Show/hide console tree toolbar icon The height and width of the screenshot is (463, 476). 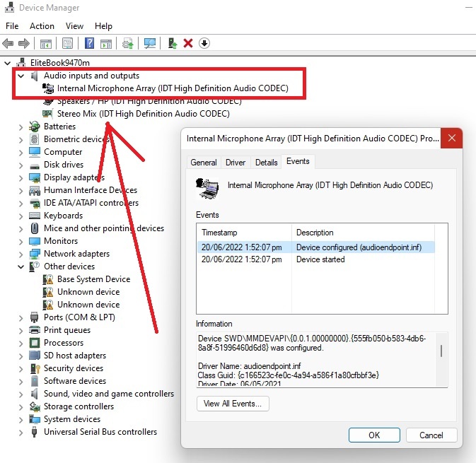(x=46, y=43)
